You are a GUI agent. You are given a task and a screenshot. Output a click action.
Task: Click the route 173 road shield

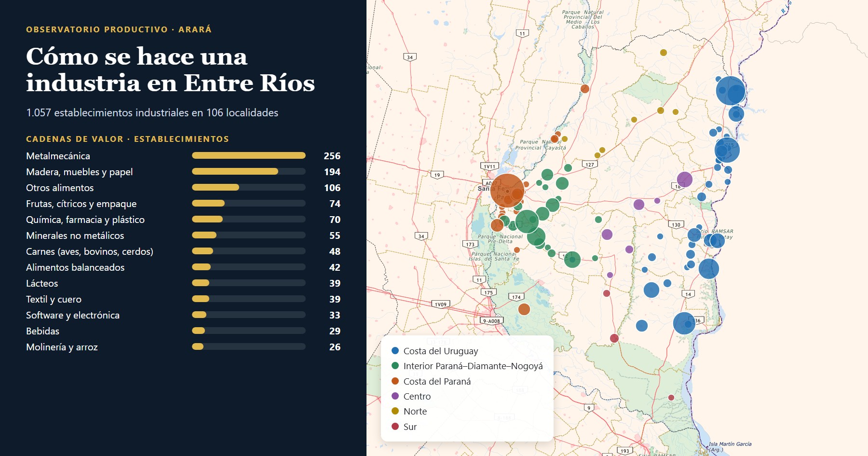coord(470,244)
